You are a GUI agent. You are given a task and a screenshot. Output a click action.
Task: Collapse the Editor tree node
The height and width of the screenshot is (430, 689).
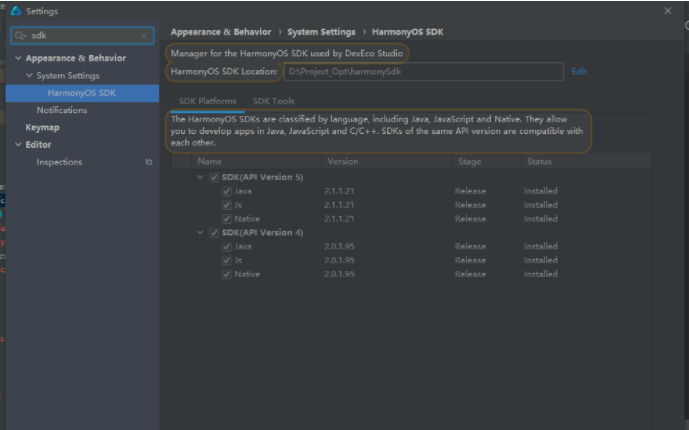tap(18, 145)
